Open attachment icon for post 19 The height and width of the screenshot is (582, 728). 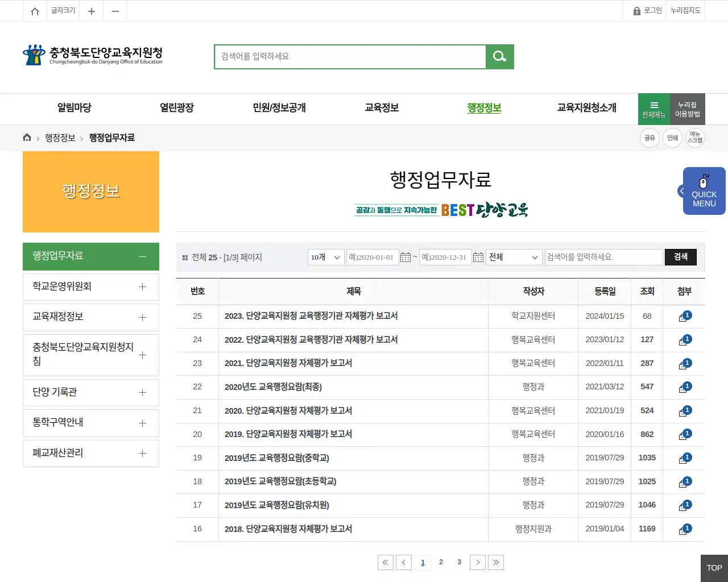coord(685,458)
